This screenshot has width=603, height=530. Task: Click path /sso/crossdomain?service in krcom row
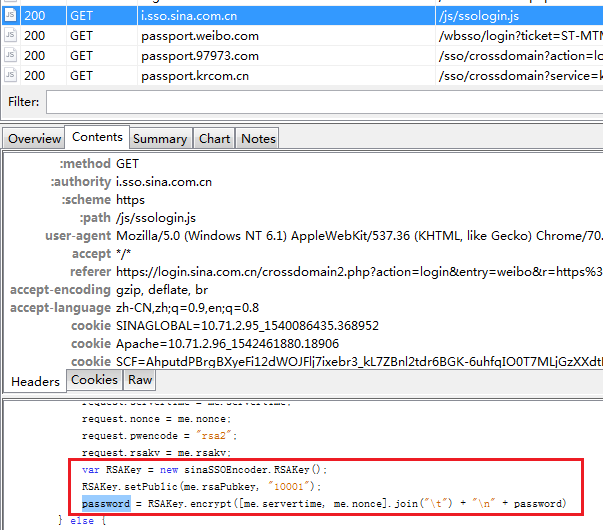coord(521,76)
